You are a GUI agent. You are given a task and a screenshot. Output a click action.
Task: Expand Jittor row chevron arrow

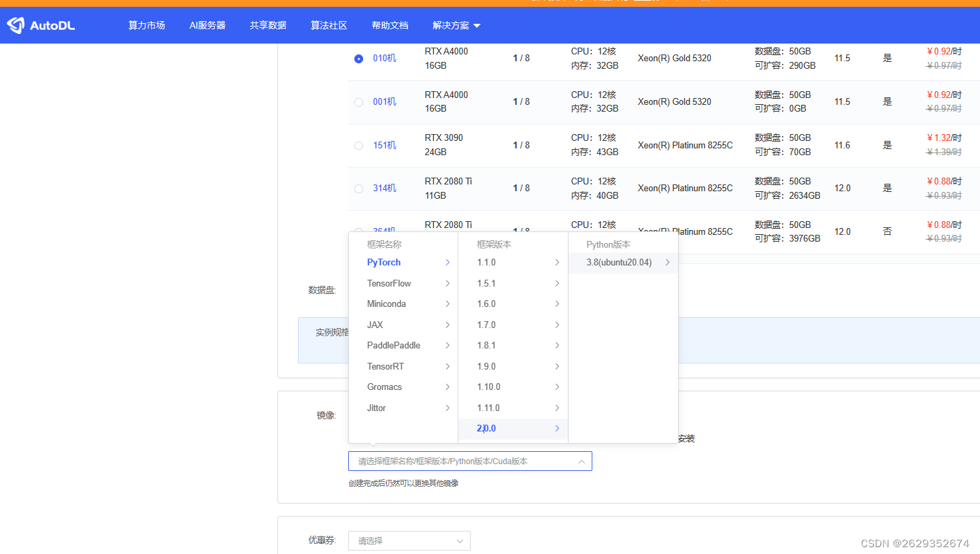447,408
